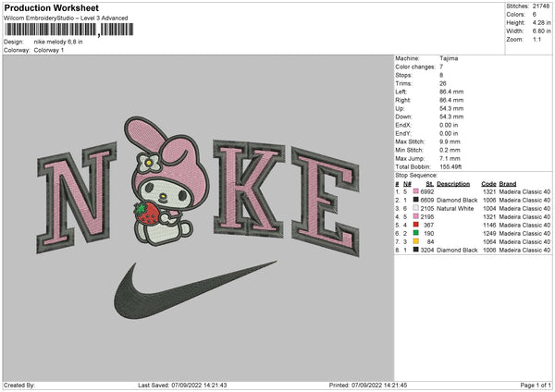Click the pink swatch for stop 2195
The height and width of the screenshot is (392, 555).
tap(416, 216)
